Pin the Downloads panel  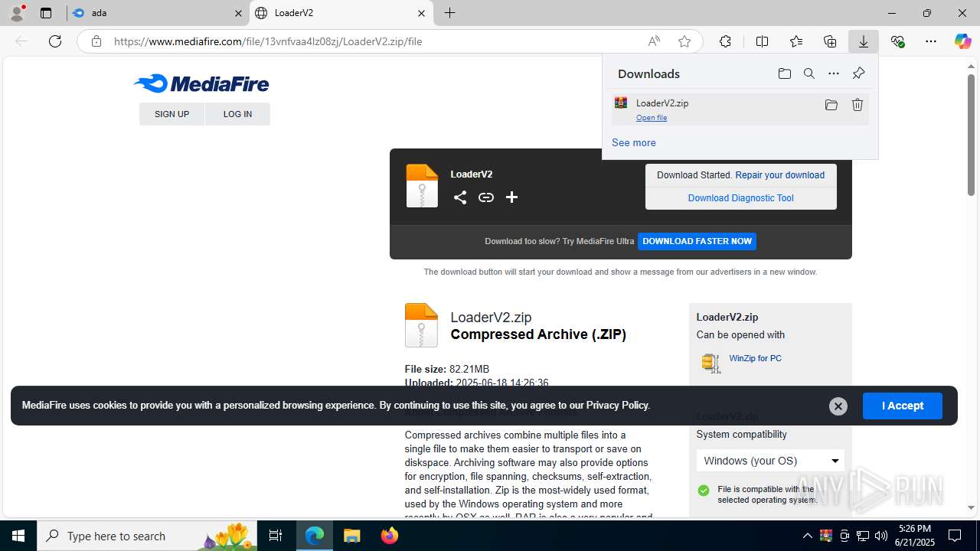pos(858,73)
